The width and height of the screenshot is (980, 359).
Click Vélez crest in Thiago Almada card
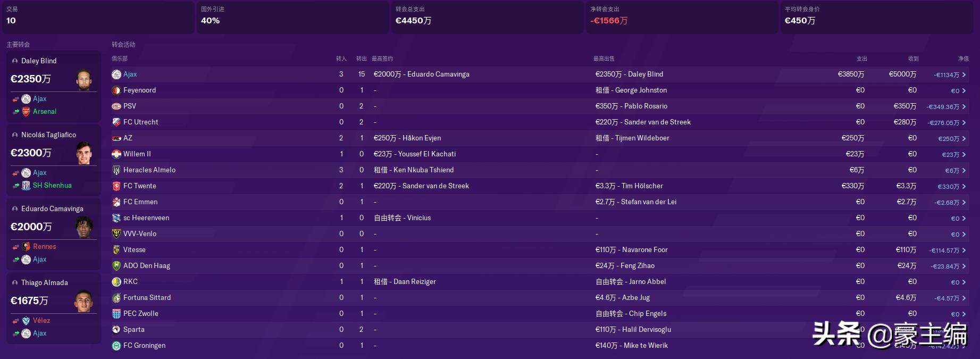pos(26,321)
